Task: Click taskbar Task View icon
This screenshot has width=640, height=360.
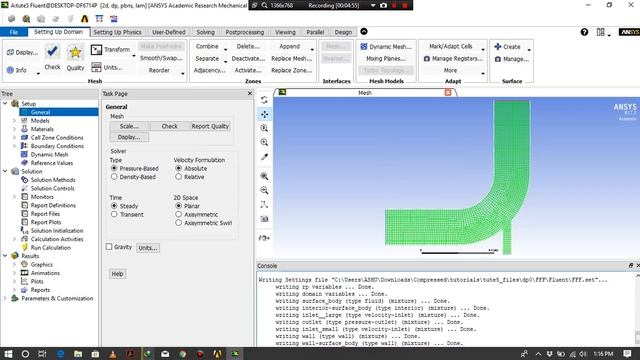Action: tap(42, 353)
